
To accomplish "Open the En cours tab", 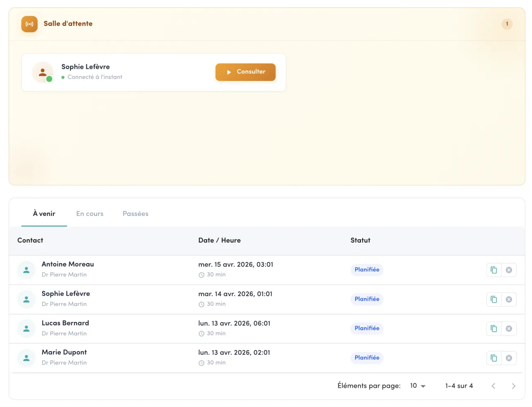I will click(90, 214).
